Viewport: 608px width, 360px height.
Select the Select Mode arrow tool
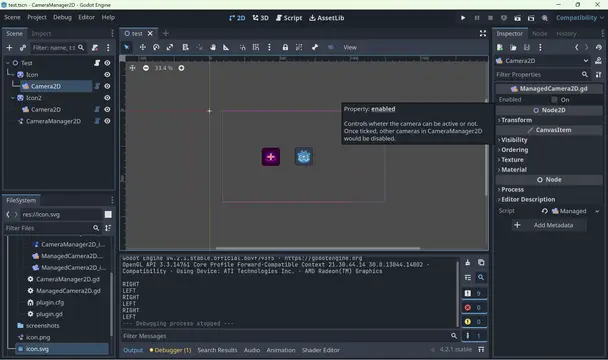(x=126, y=47)
